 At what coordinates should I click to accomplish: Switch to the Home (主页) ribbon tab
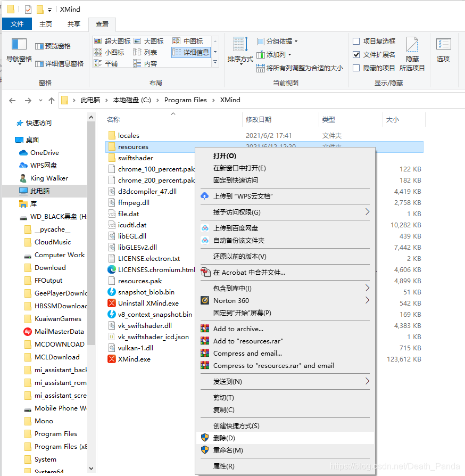point(46,24)
